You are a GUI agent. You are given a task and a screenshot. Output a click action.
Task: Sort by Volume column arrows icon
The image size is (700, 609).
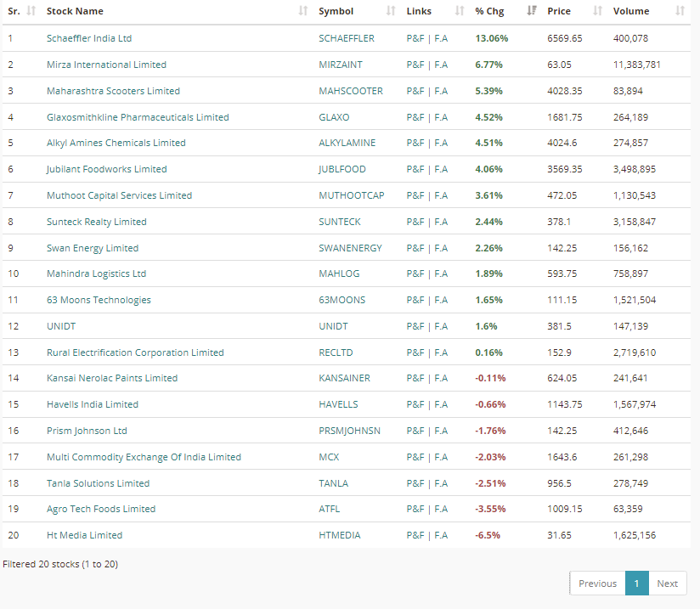click(680, 11)
